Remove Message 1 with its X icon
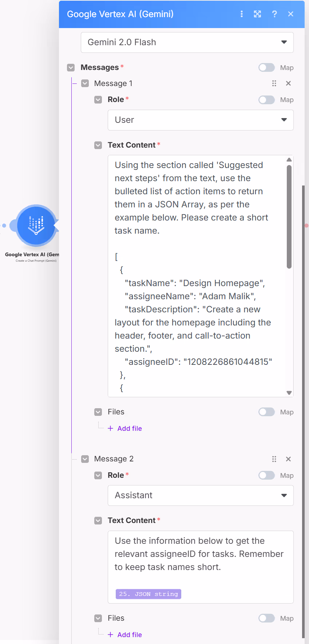The image size is (309, 644). coord(288,83)
